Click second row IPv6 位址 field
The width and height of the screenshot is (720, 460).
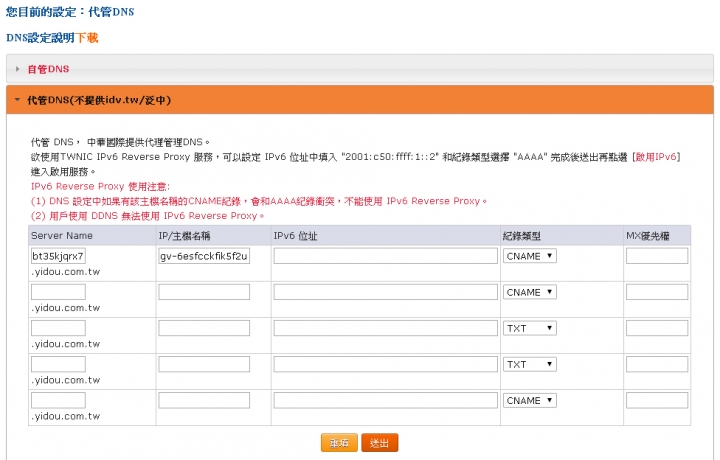(x=385, y=292)
